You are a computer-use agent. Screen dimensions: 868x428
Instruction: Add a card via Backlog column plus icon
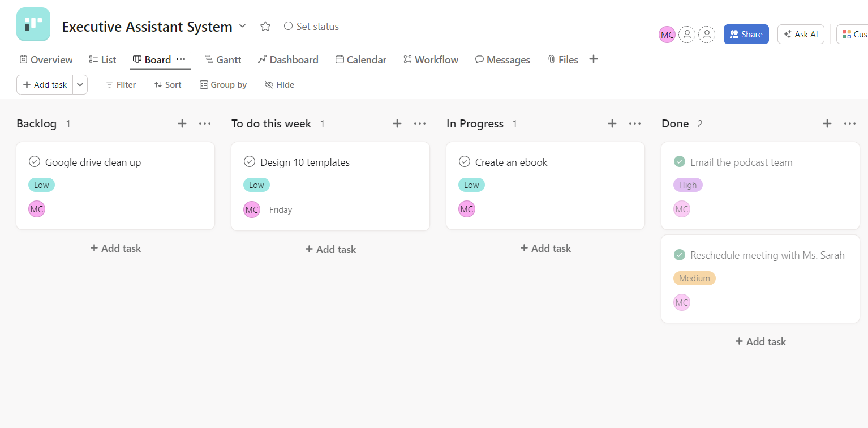(182, 123)
